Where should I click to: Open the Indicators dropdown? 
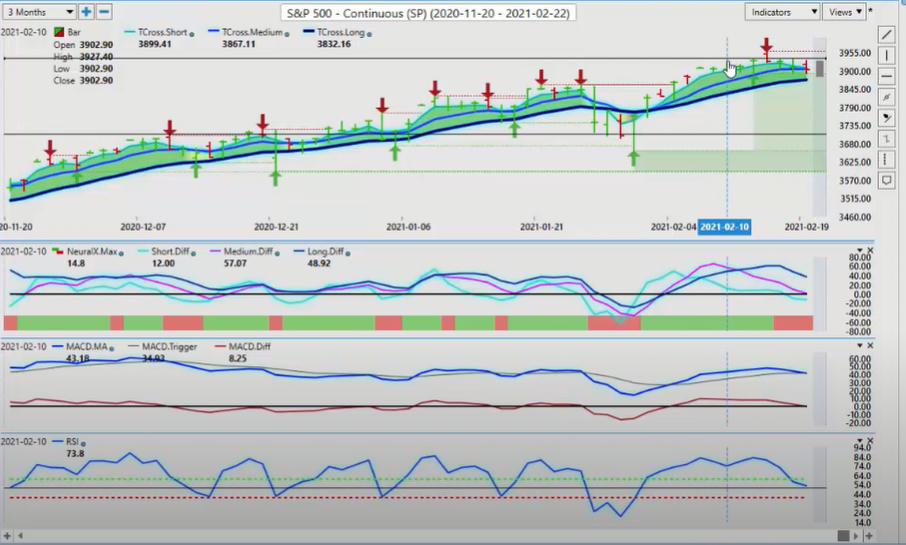tap(782, 12)
